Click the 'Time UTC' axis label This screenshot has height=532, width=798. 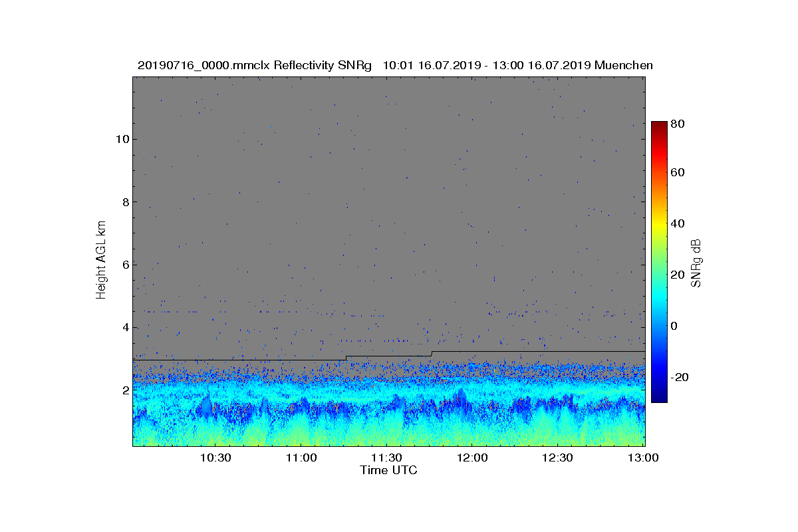point(389,470)
